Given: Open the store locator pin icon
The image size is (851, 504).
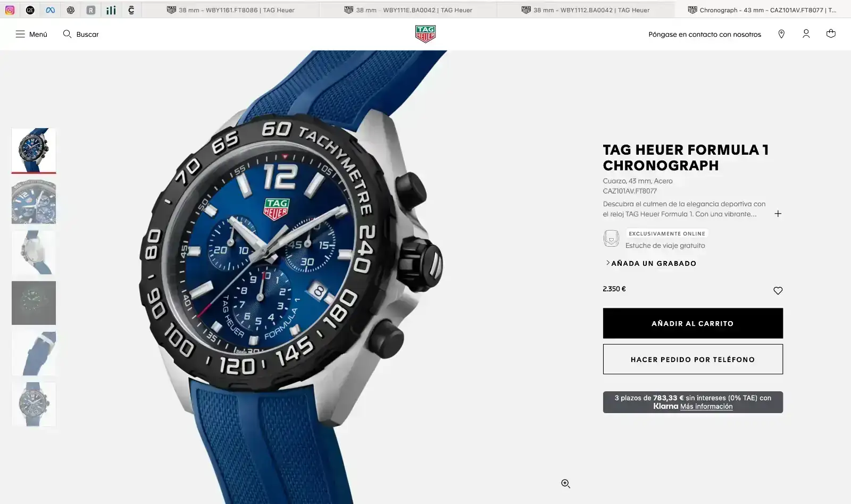Looking at the screenshot, I should pos(781,34).
